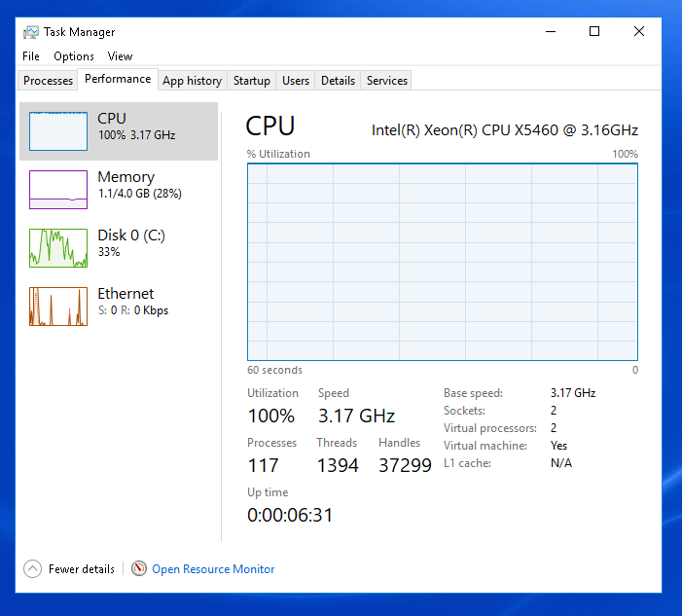This screenshot has height=616, width=682.
Task: Click the large CPU utilization graph
Action: (443, 262)
